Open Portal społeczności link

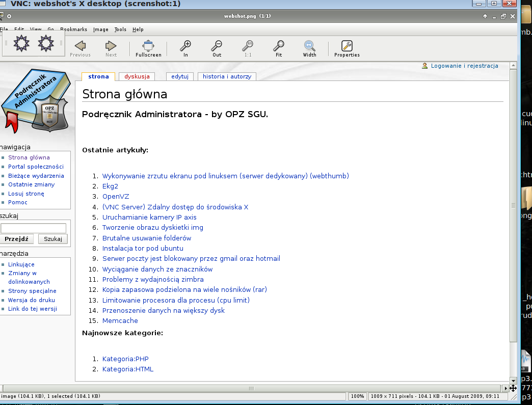(x=36, y=167)
